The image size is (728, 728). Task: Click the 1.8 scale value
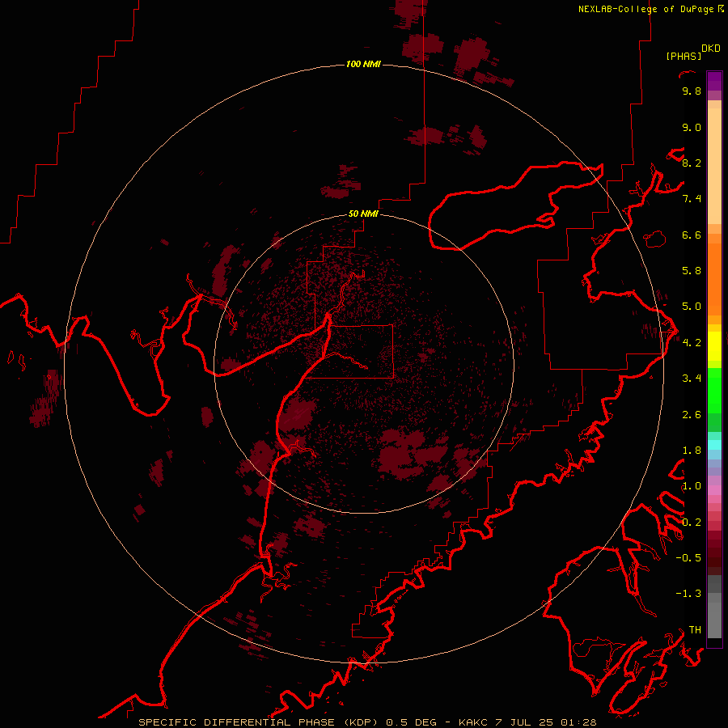coord(692,451)
